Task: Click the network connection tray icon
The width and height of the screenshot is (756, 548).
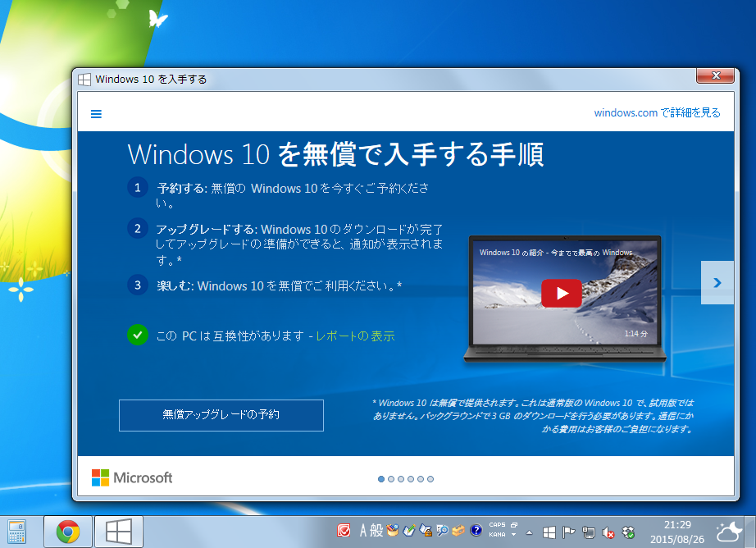Action: point(588,532)
